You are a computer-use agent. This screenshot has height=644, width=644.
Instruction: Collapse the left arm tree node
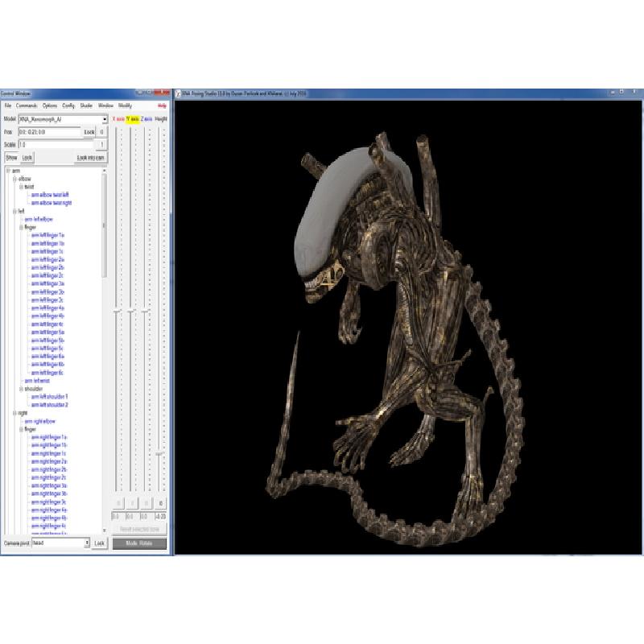pos(14,211)
